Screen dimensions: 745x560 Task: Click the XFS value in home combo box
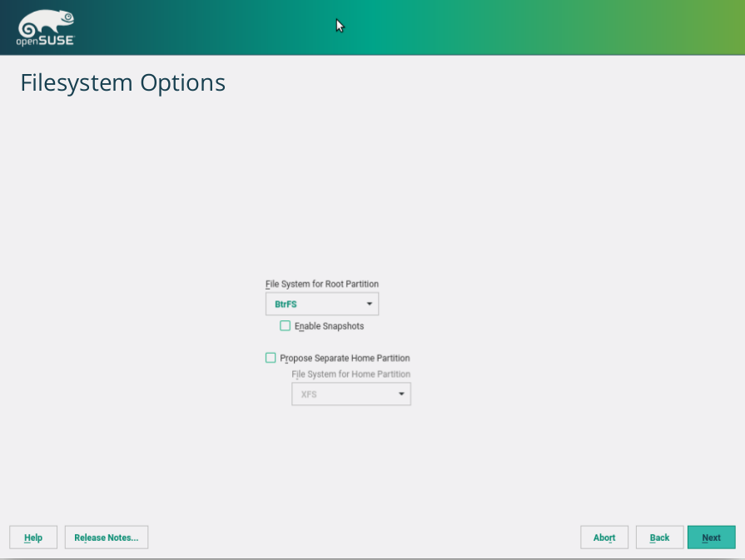309,394
